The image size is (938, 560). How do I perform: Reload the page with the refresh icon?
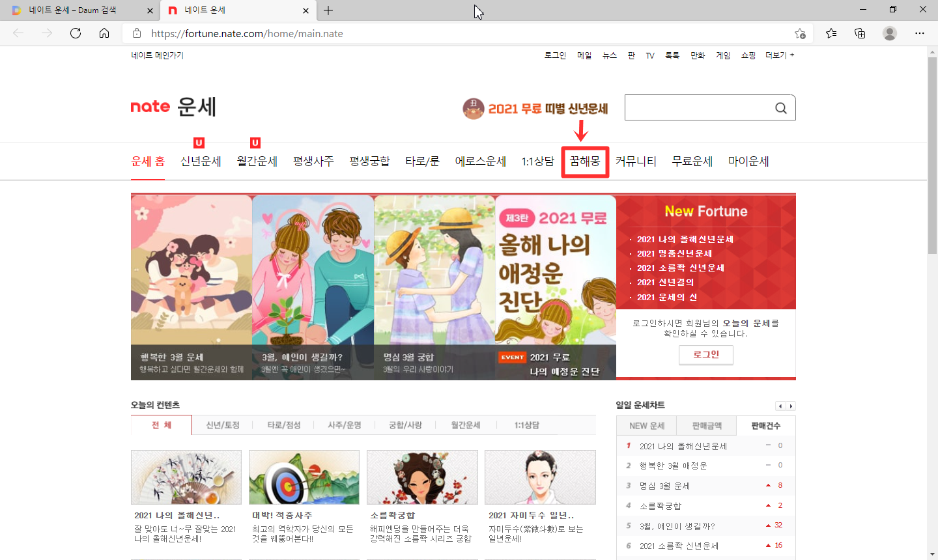click(76, 33)
